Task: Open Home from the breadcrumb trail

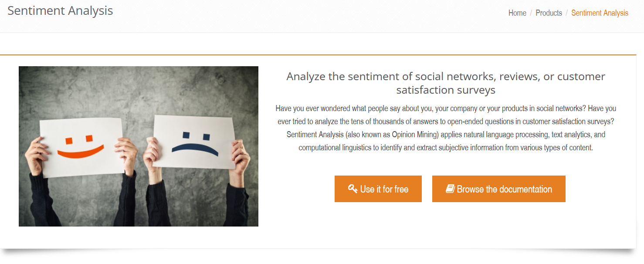Action: click(x=517, y=13)
